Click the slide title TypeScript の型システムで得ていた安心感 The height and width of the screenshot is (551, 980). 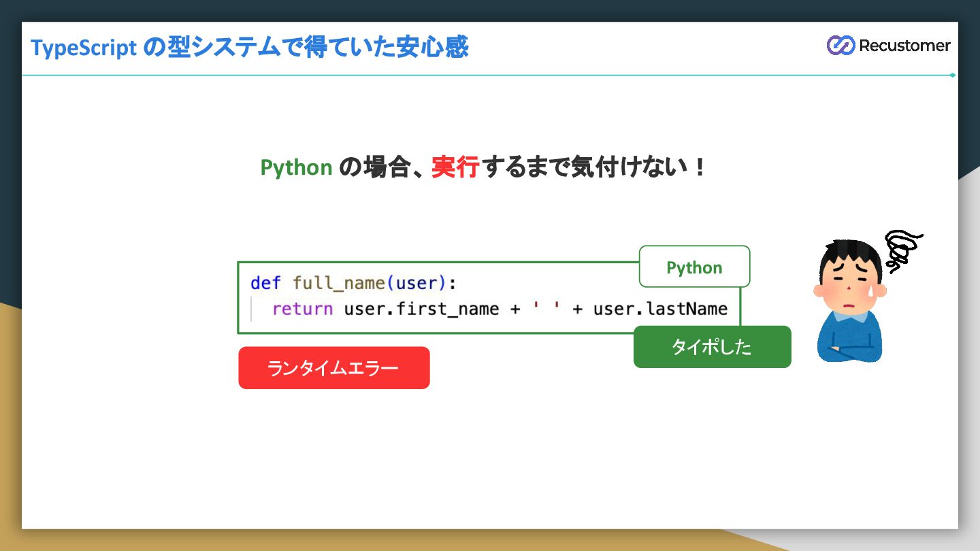(x=250, y=48)
